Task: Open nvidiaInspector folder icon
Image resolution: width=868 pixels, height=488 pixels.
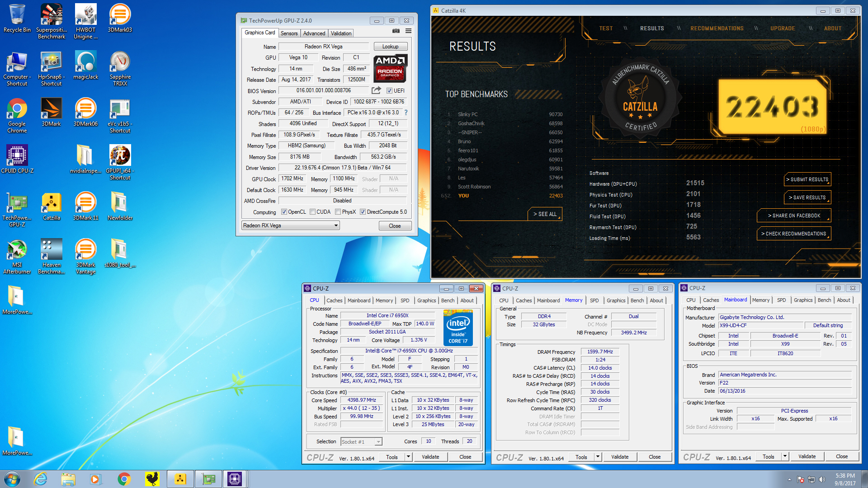Action: [85, 159]
